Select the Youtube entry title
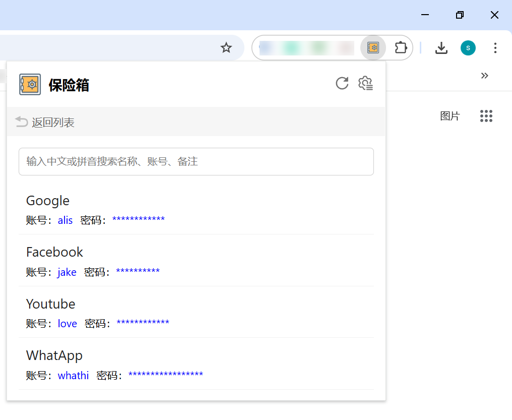This screenshot has width=512, height=420. pos(50,304)
